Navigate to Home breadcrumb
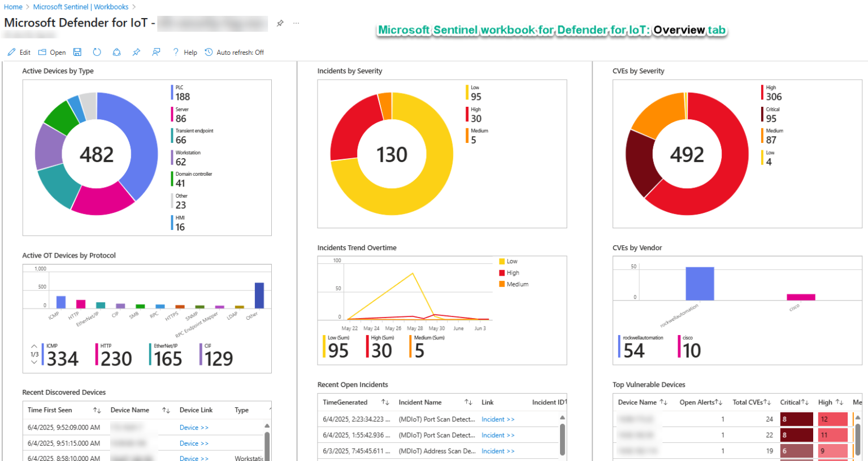 [x=12, y=7]
